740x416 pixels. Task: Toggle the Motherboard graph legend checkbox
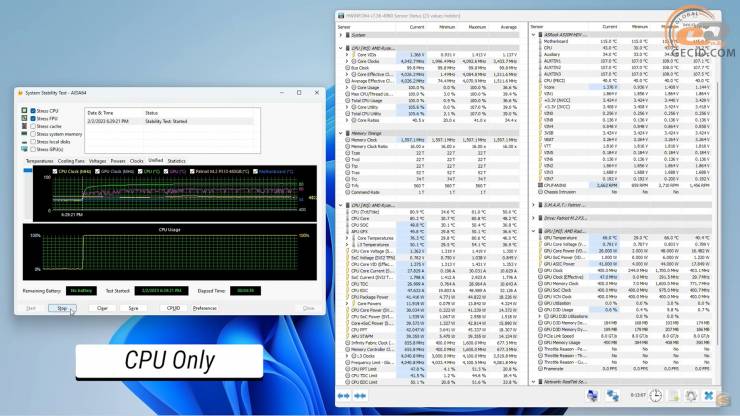tap(255, 171)
